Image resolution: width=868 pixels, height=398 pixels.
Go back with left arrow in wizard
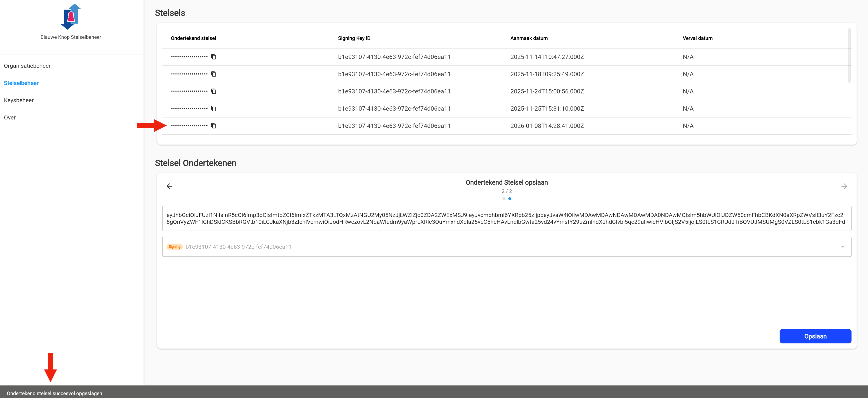click(x=169, y=186)
